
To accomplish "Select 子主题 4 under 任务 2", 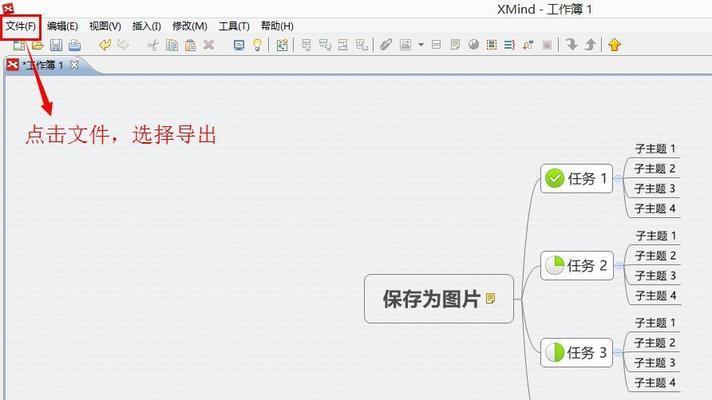I will click(x=656, y=296).
